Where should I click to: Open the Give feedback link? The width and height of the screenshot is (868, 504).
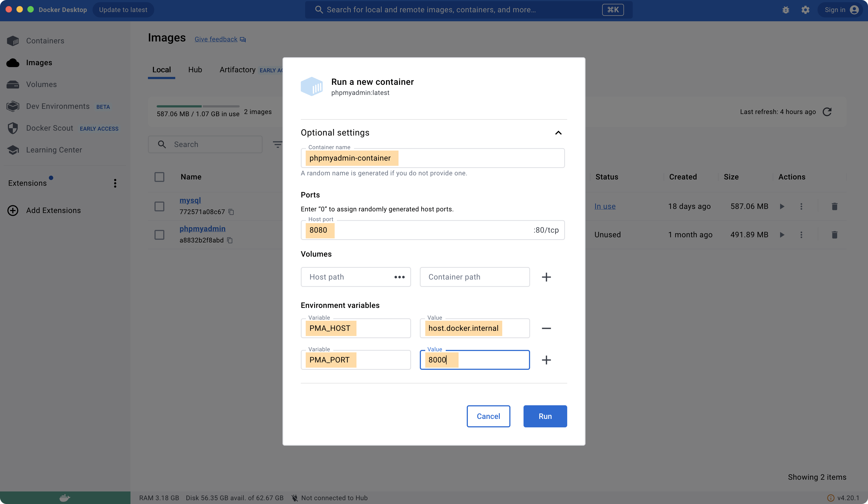point(220,39)
